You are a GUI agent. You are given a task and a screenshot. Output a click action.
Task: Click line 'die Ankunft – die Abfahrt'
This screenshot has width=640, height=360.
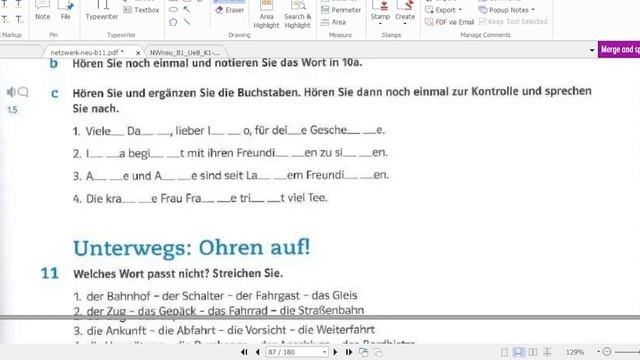[224, 330]
